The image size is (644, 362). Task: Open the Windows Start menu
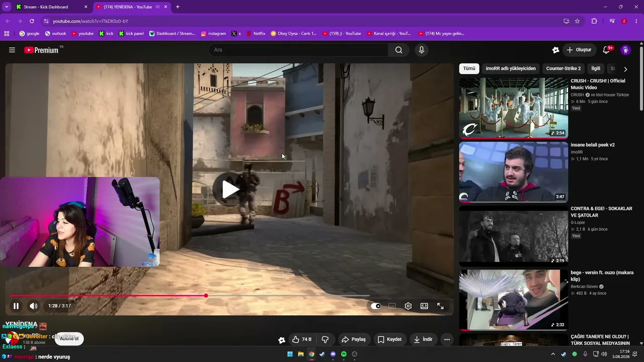pyautogui.click(x=290, y=354)
